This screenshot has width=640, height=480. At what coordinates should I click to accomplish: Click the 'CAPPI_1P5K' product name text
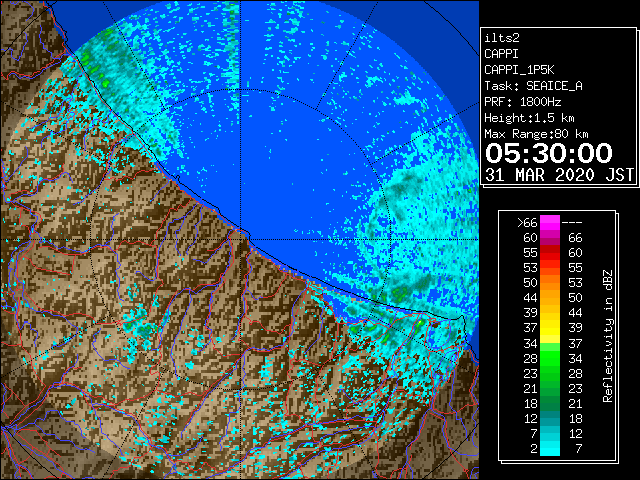519,70
